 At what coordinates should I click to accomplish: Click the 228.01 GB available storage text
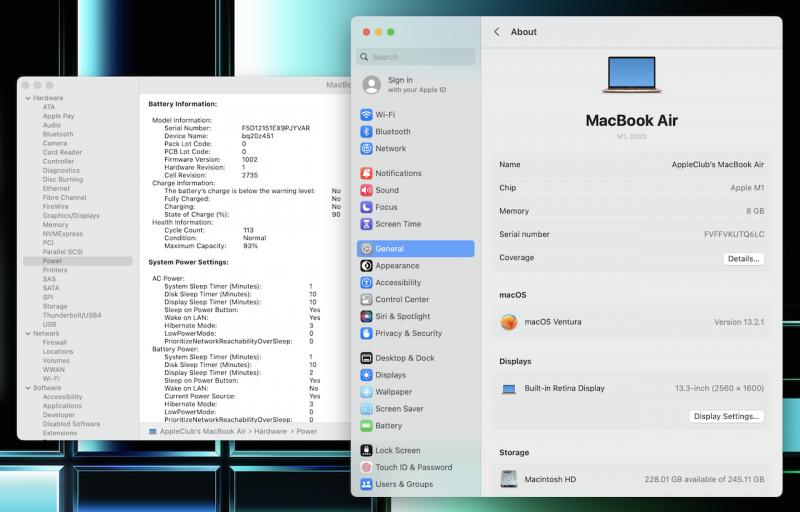704,479
